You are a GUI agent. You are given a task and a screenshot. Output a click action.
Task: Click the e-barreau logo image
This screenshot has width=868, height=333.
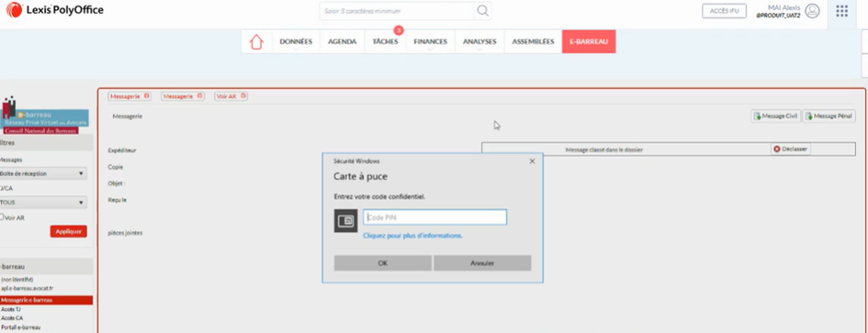coord(44,116)
